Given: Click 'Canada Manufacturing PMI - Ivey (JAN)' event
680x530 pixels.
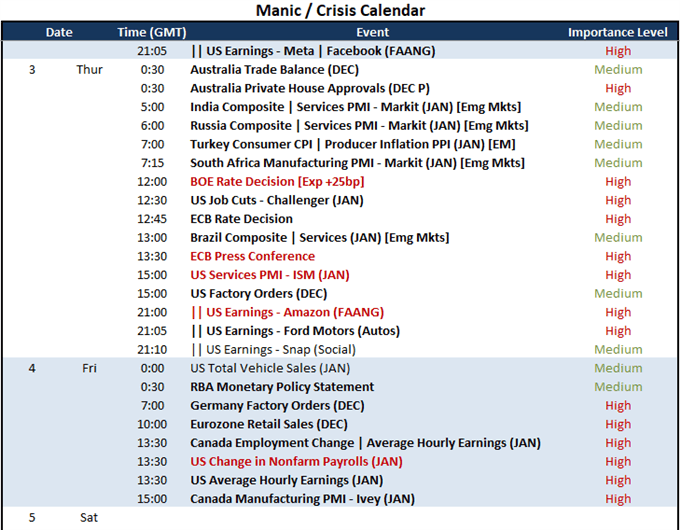Looking at the screenshot, I should (x=302, y=498).
